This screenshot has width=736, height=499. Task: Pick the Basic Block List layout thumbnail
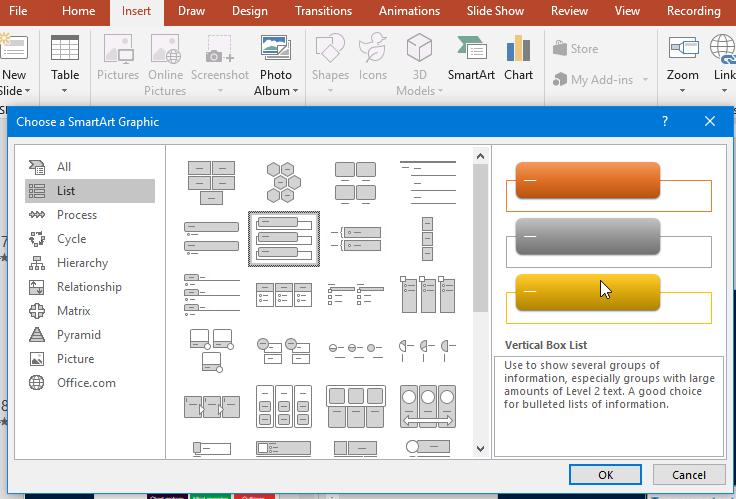point(212,183)
